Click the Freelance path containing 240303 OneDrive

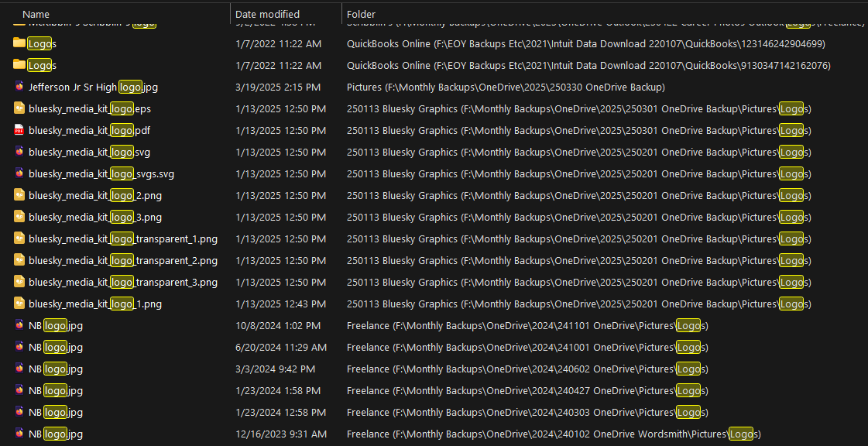click(527, 412)
